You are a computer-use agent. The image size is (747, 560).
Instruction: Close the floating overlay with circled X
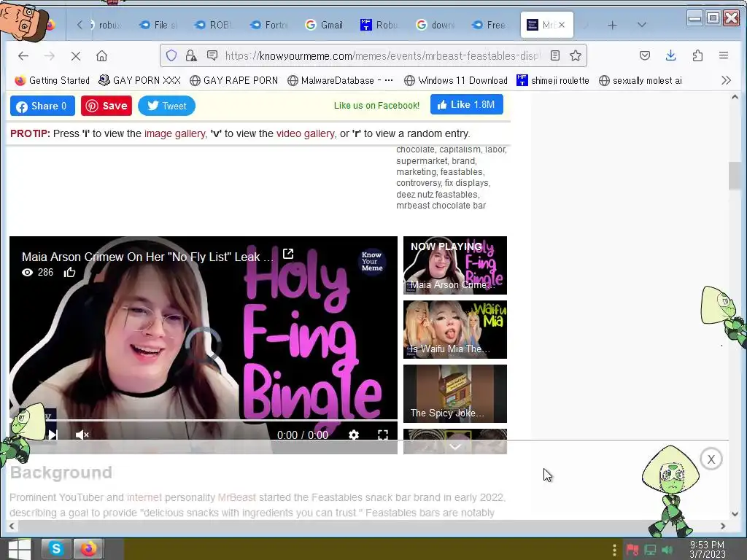pos(711,459)
